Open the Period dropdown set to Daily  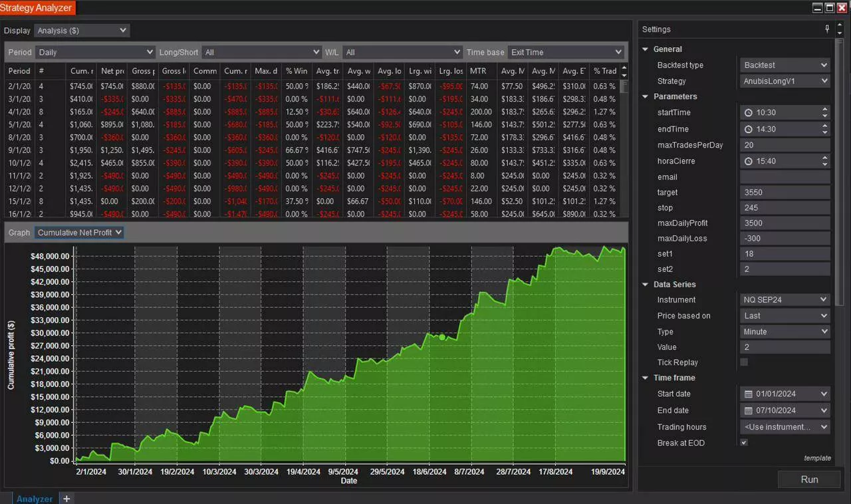point(96,52)
